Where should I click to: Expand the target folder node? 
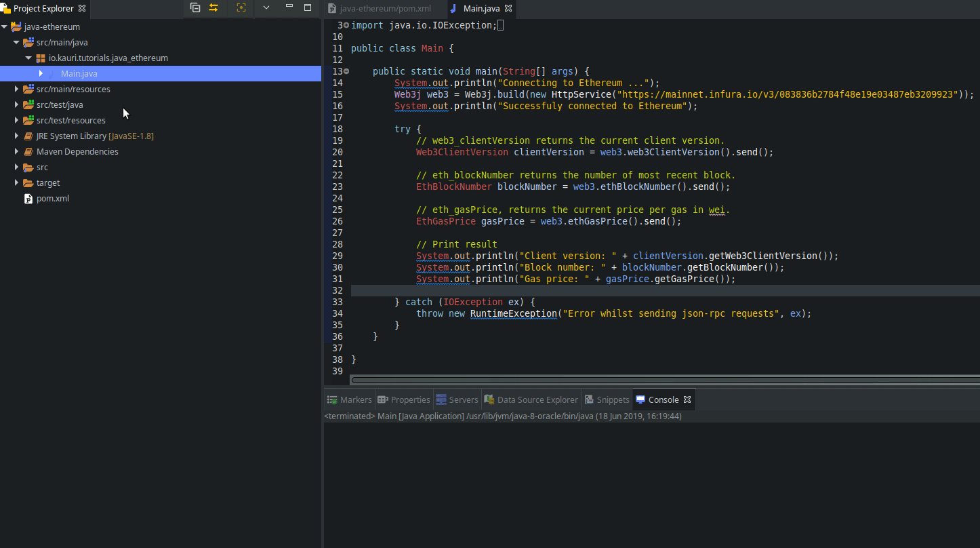(16, 183)
